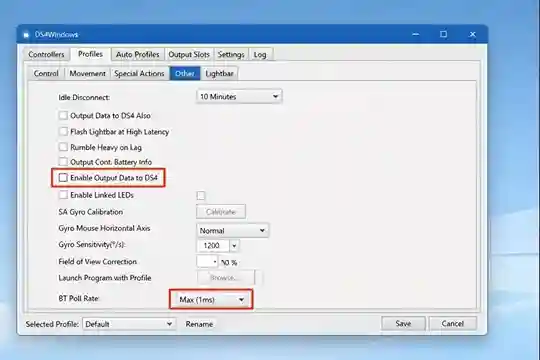Open the Field of View Correction dropdown
Image resolution: width=540 pixels, height=360 pixels.
tap(207, 261)
